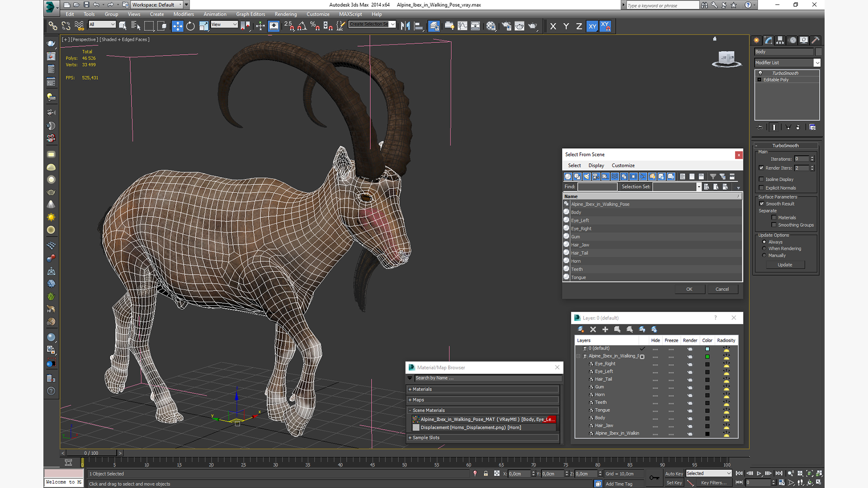Click the Mirror tool icon
The height and width of the screenshot is (488, 868).
[405, 26]
